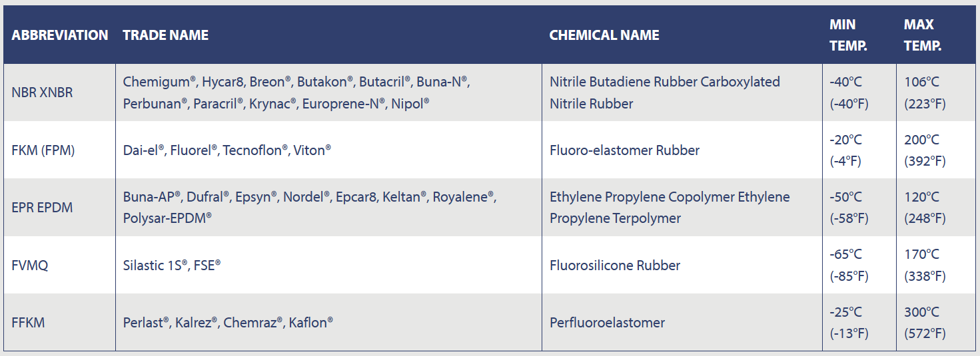980x356 pixels.
Task: Select the NBR XNBR abbreviation cell
Action: pyautogui.click(x=42, y=92)
